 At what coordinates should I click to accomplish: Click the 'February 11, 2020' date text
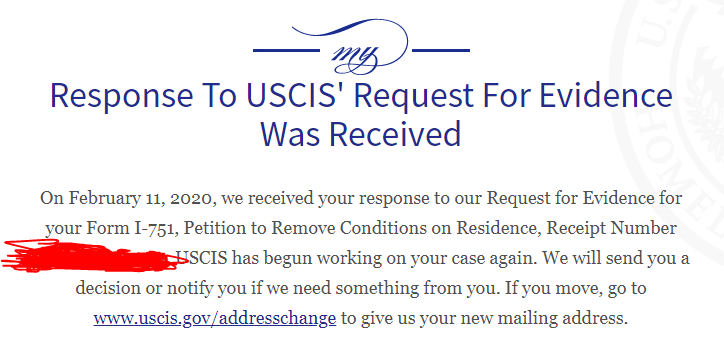point(140,198)
